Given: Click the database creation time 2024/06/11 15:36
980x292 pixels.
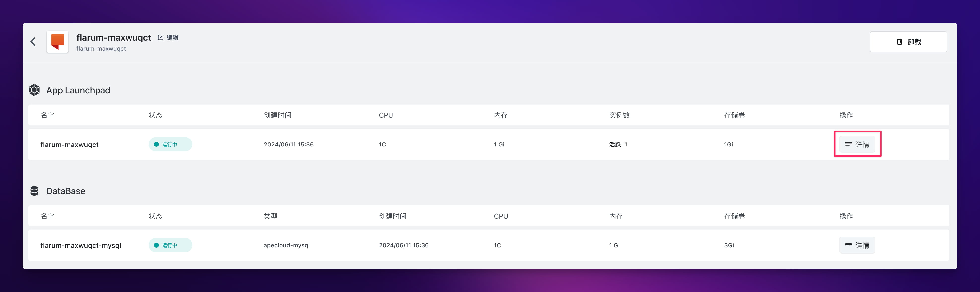Looking at the screenshot, I should [x=404, y=245].
